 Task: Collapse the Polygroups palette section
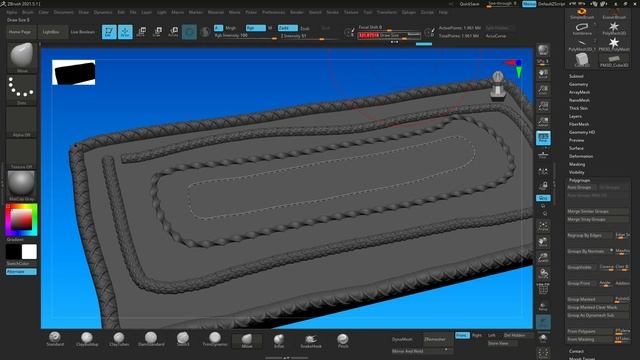(x=580, y=180)
